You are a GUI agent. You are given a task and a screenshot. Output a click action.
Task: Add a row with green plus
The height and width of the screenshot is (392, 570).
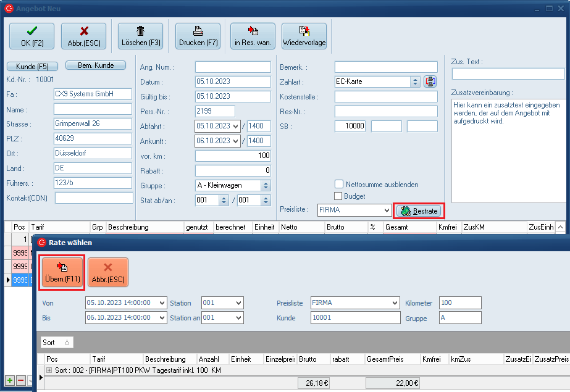10,380
